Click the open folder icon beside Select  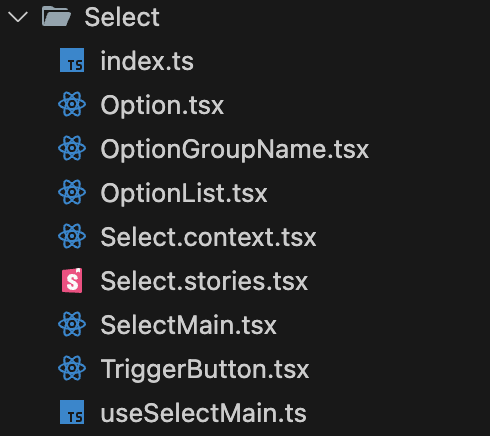click(56, 16)
